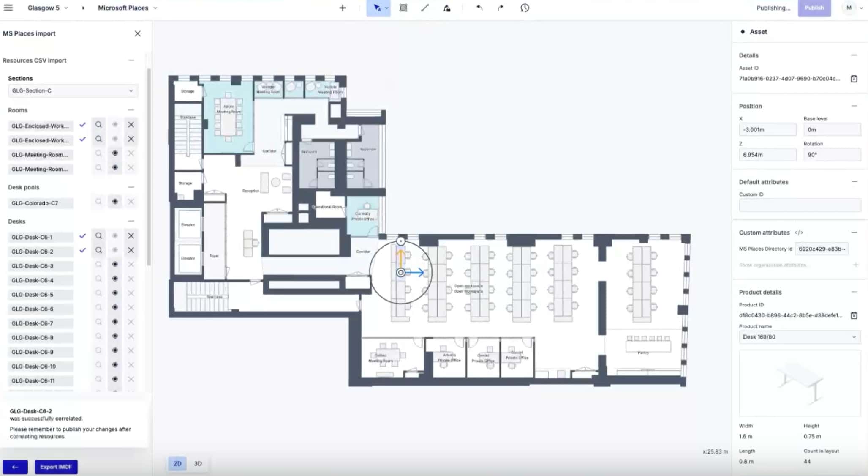Select the asset placement tool

tap(446, 8)
